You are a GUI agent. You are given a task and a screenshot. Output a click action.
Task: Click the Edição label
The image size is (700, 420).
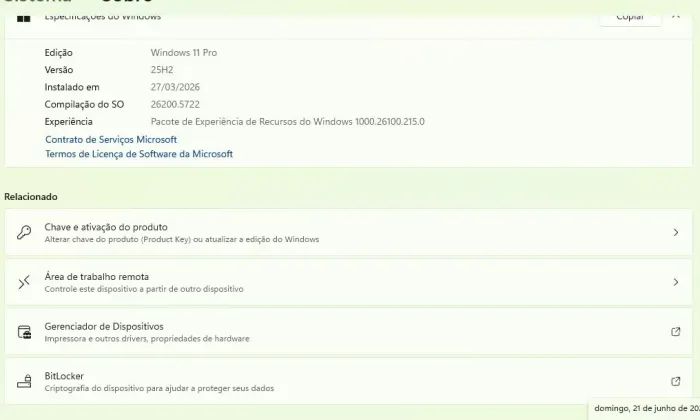click(58, 53)
